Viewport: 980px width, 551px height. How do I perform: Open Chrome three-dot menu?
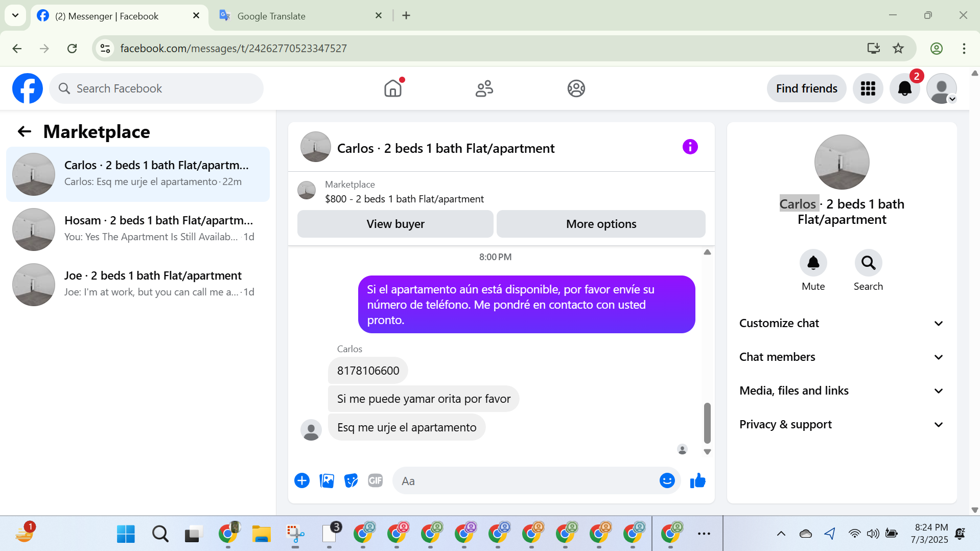(964, 49)
